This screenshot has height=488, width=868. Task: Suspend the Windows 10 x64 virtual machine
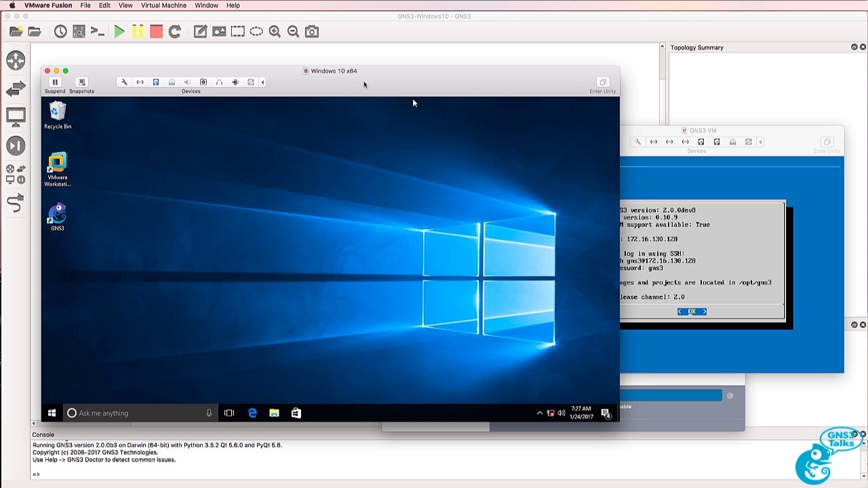55,83
